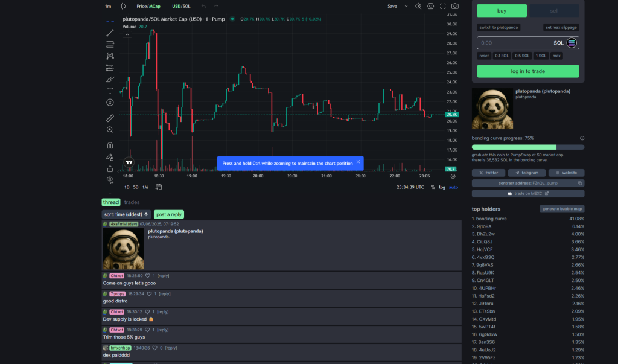Select the trend line drawing tool
618x364 pixels.
click(x=110, y=33)
